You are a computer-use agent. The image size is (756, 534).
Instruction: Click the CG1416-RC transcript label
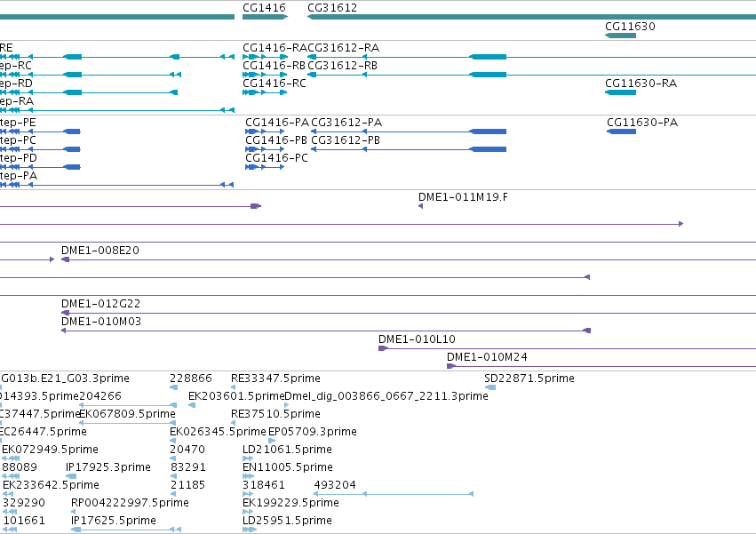pyautogui.click(x=275, y=84)
